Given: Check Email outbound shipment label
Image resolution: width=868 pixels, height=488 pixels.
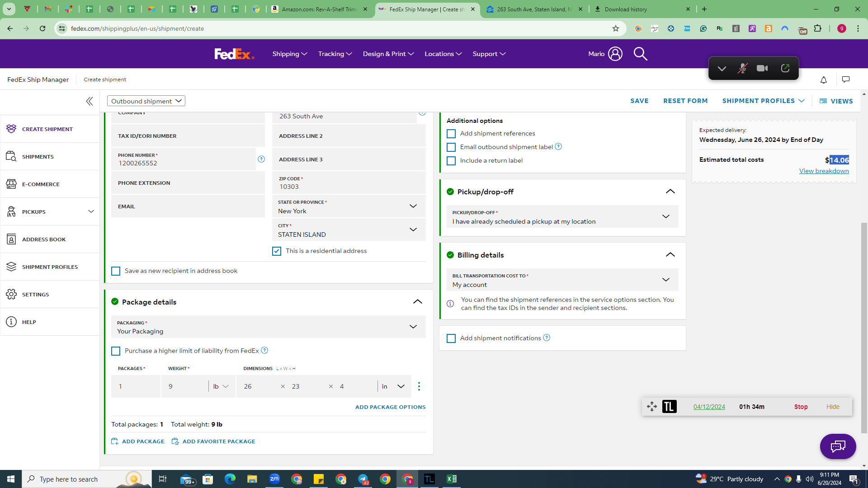Looking at the screenshot, I should [451, 147].
